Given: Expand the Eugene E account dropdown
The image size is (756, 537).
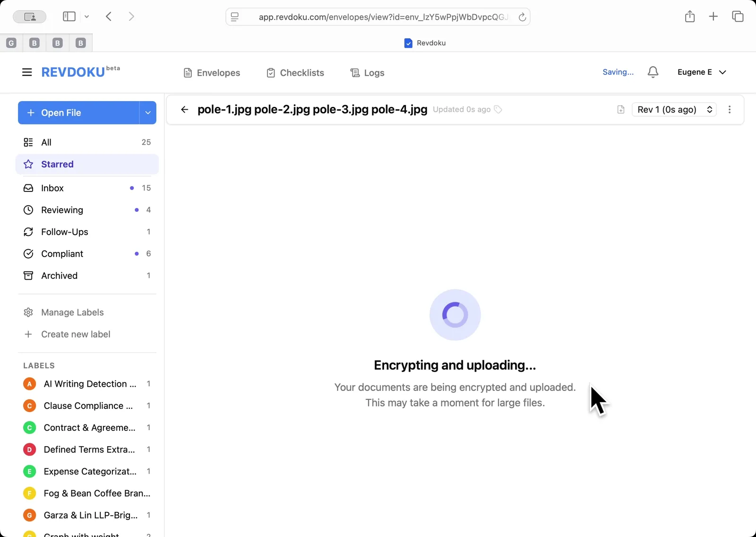Looking at the screenshot, I should pyautogui.click(x=702, y=72).
